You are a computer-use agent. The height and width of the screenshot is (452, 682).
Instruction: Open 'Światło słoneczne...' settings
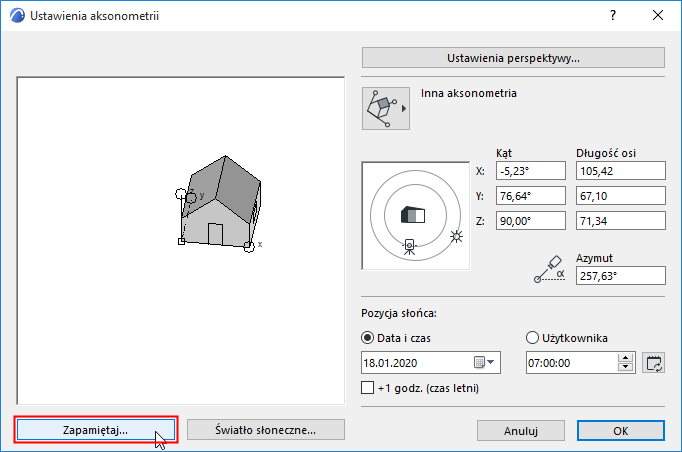pos(266,430)
